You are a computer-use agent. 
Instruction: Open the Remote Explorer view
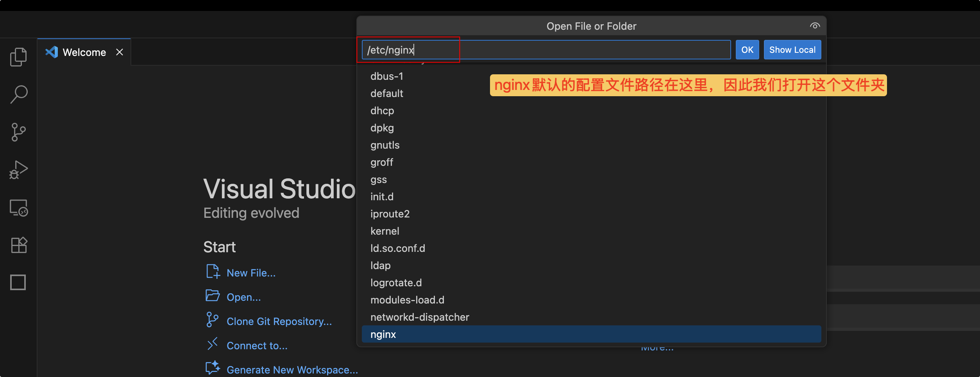click(18, 208)
